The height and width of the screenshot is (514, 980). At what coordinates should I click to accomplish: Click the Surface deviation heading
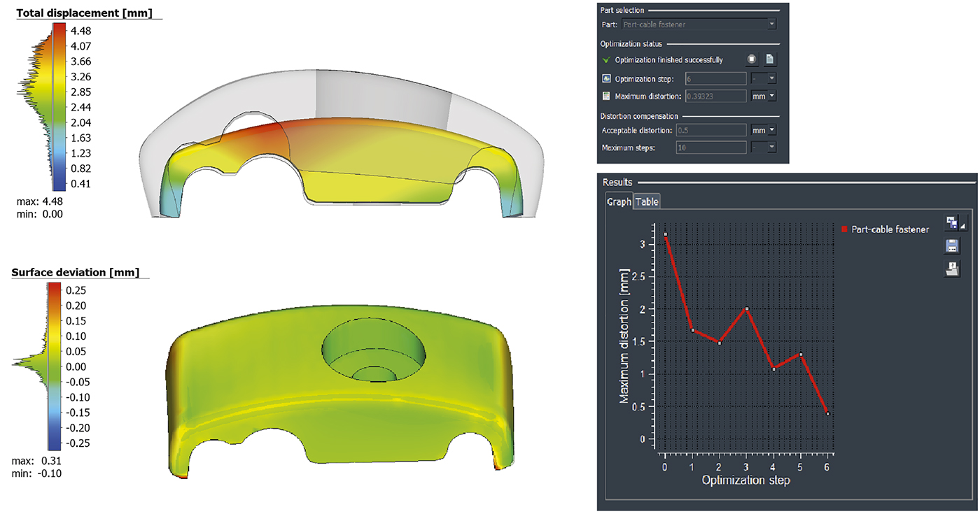[x=73, y=272]
